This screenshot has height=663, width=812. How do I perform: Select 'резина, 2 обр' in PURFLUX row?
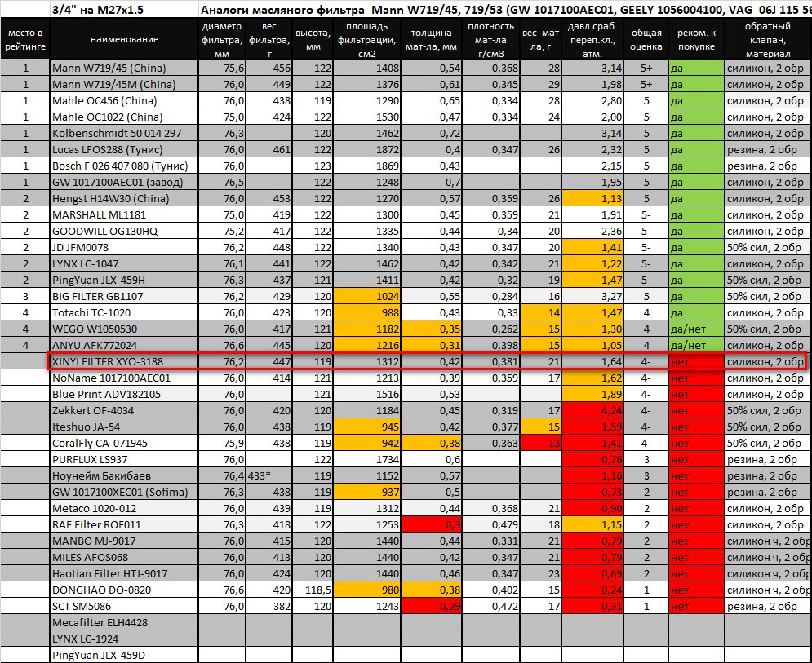(768, 459)
